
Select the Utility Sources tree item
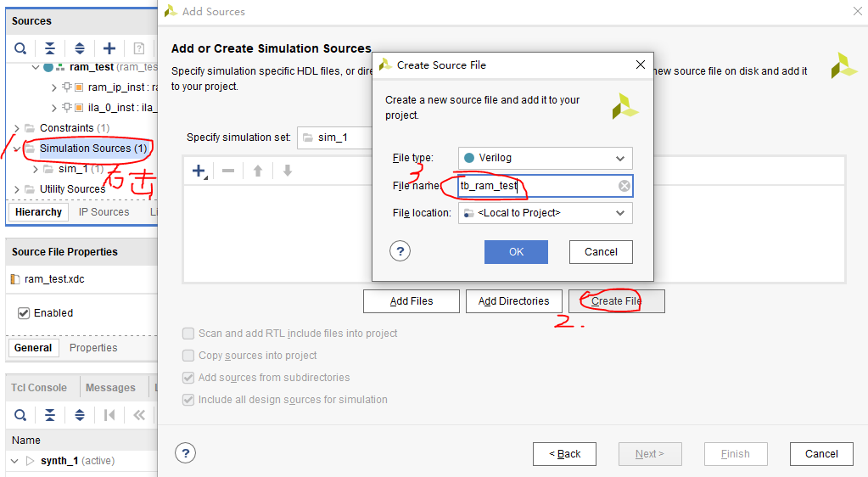(72, 189)
